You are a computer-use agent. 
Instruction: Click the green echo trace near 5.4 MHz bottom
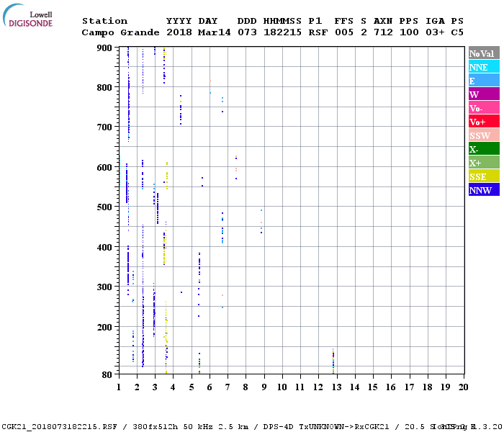tap(199, 366)
